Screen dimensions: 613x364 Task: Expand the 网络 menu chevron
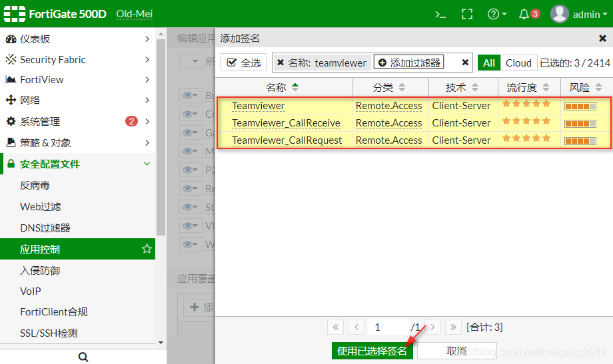pos(147,100)
